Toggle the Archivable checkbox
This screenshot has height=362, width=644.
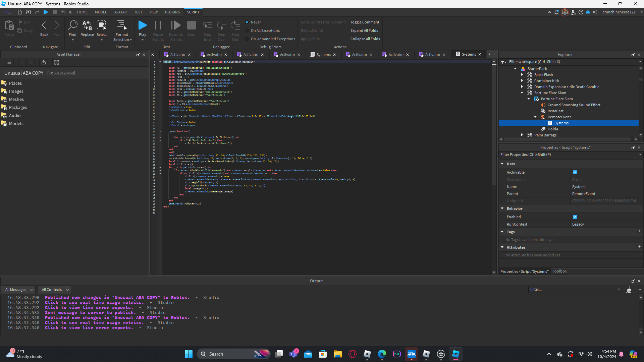[575, 172]
